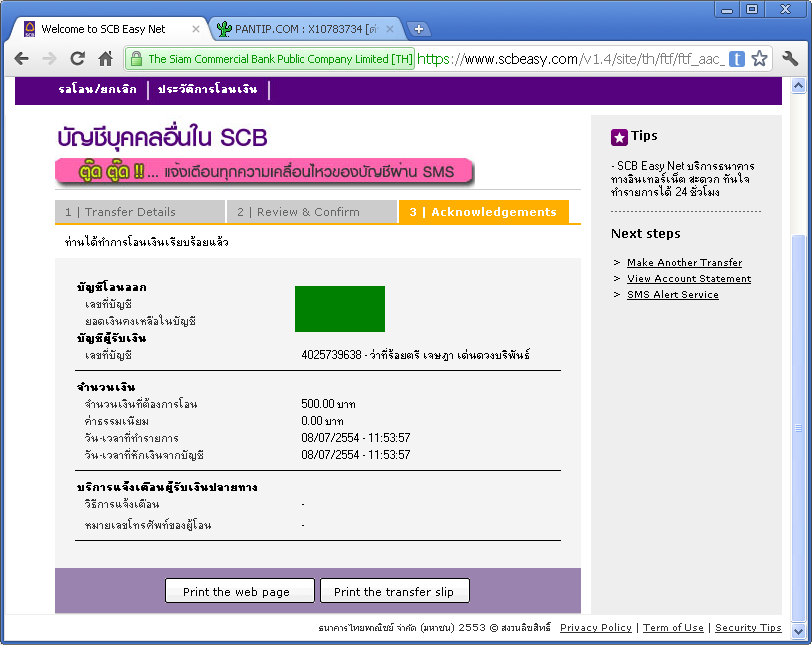
Task: Open the รอโอน/ยกเลิก menu item
Action: point(97,89)
